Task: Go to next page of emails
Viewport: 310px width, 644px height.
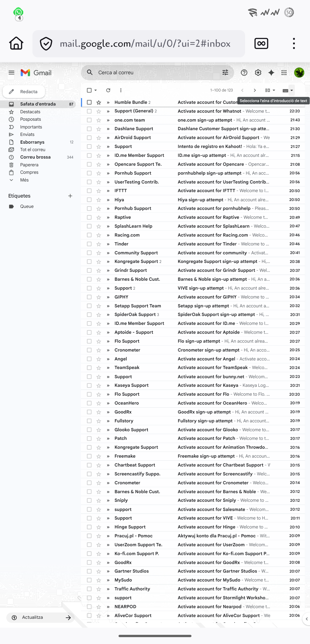Action: coord(255,90)
